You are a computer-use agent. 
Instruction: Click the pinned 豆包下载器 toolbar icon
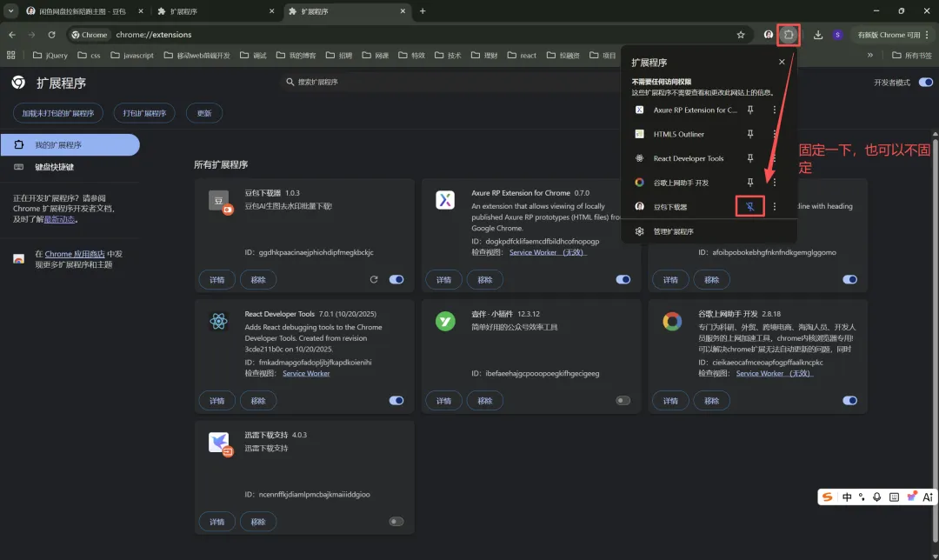769,35
